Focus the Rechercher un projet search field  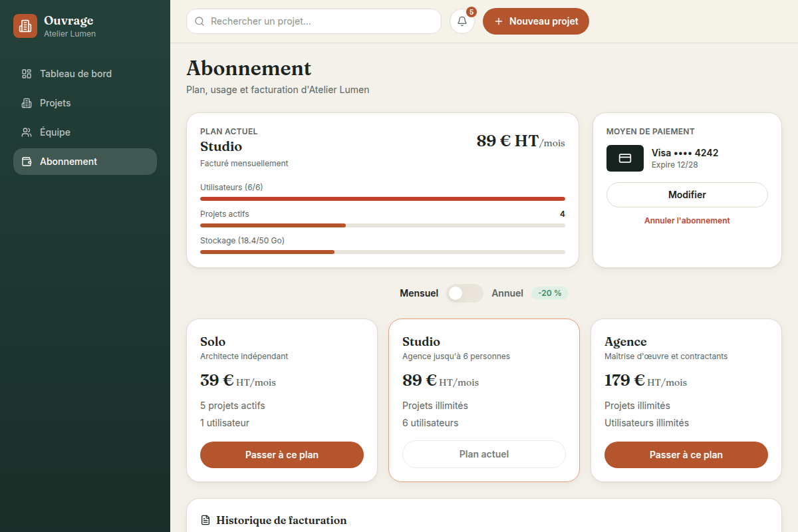pyautogui.click(x=314, y=21)
